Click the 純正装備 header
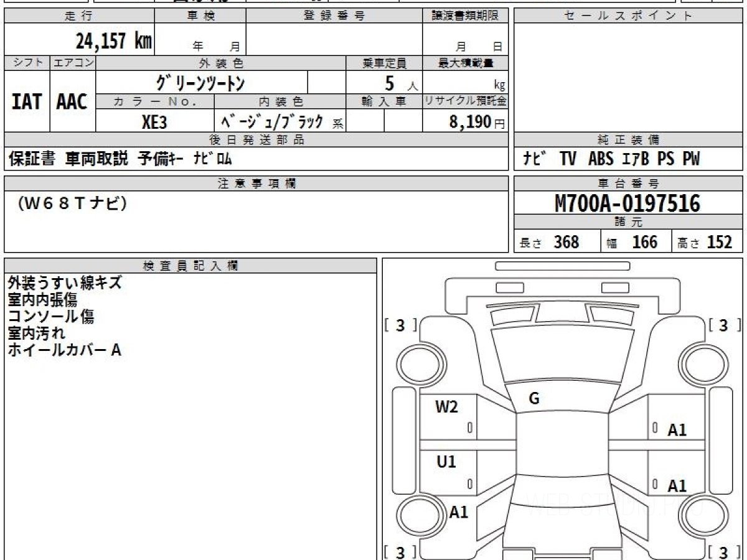Viewport: 747px width, 560px height. coord(628,140)
